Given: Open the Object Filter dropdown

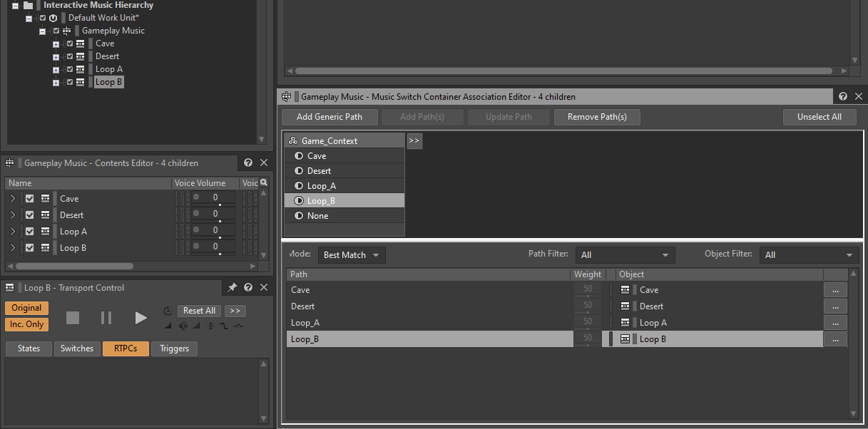Looking at the screenshot, I should (x=810, y=255).
